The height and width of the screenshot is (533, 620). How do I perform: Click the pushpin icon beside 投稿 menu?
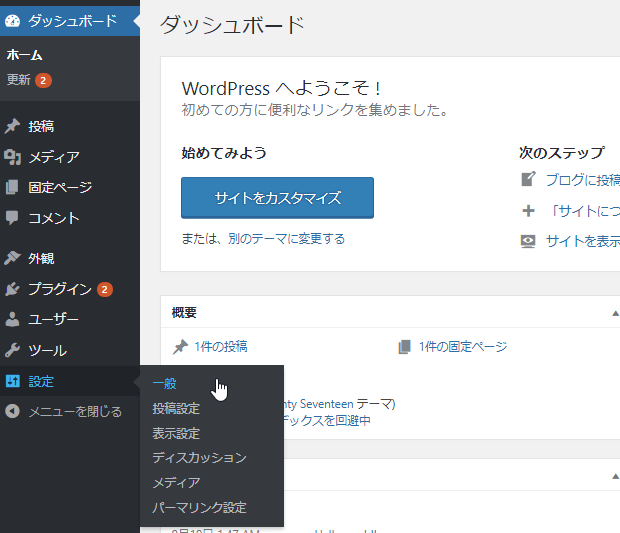point(12,126)
